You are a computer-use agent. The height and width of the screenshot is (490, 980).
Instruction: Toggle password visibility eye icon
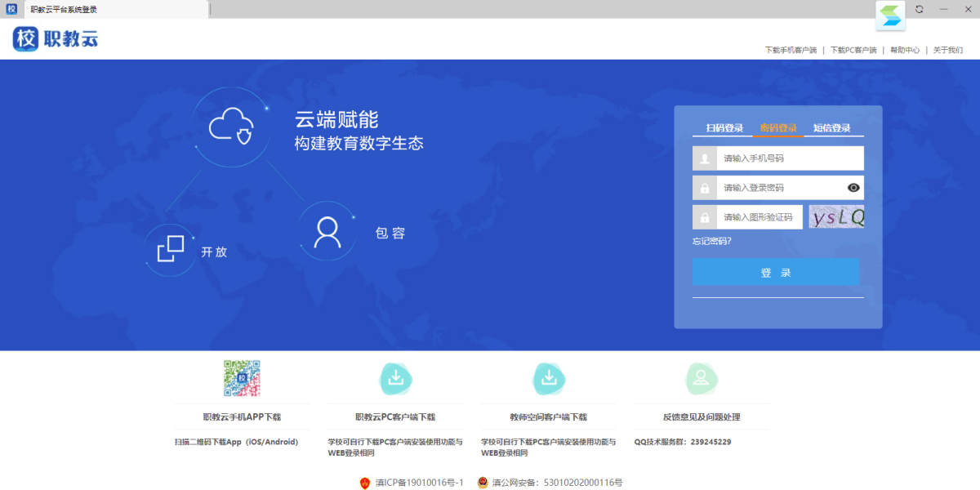pos(853,188)
